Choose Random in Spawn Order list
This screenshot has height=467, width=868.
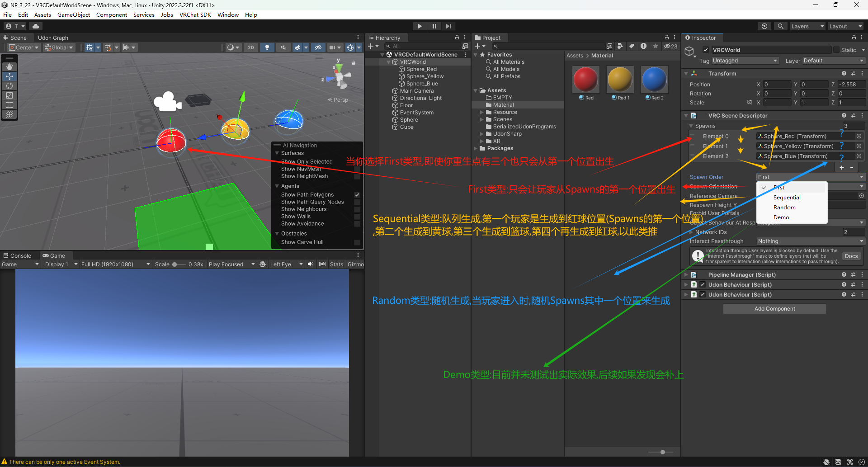pyautogui.click(x=792, y=208)
